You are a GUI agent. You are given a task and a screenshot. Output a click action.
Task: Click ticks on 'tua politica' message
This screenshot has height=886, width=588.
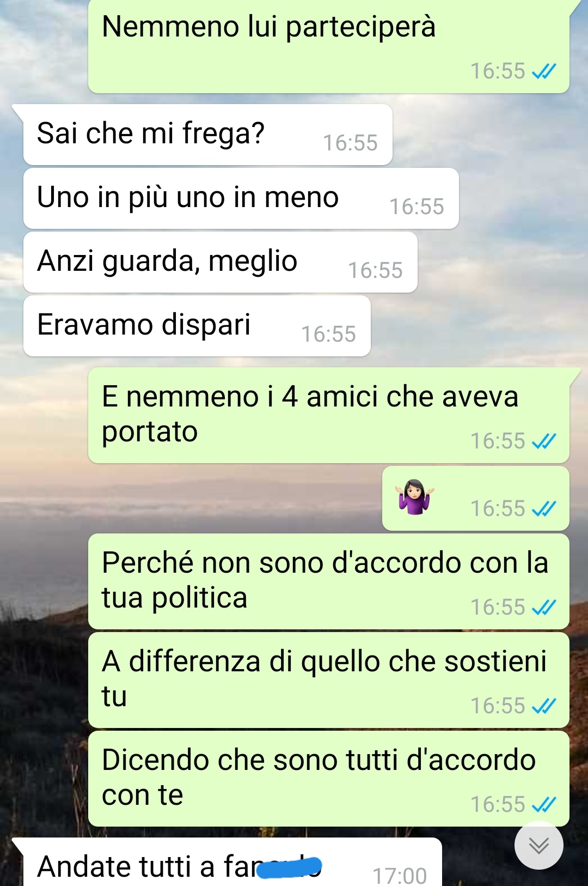tap(543, 608)
